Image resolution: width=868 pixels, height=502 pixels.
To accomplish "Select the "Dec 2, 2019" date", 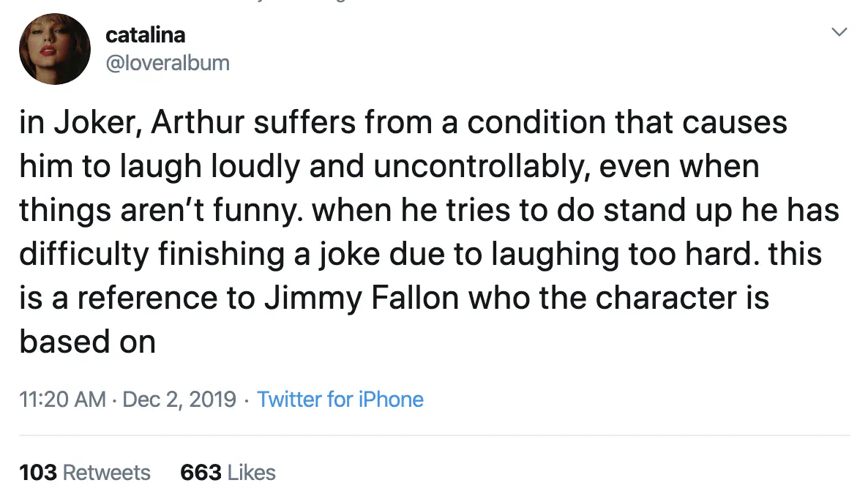I will coord(179,400).
